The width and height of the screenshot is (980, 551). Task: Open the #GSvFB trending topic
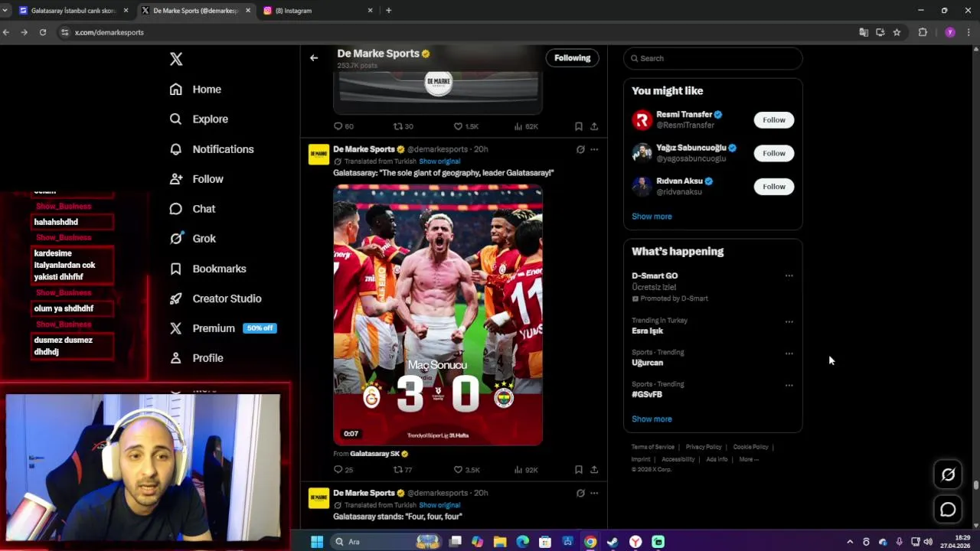[647, 395]
